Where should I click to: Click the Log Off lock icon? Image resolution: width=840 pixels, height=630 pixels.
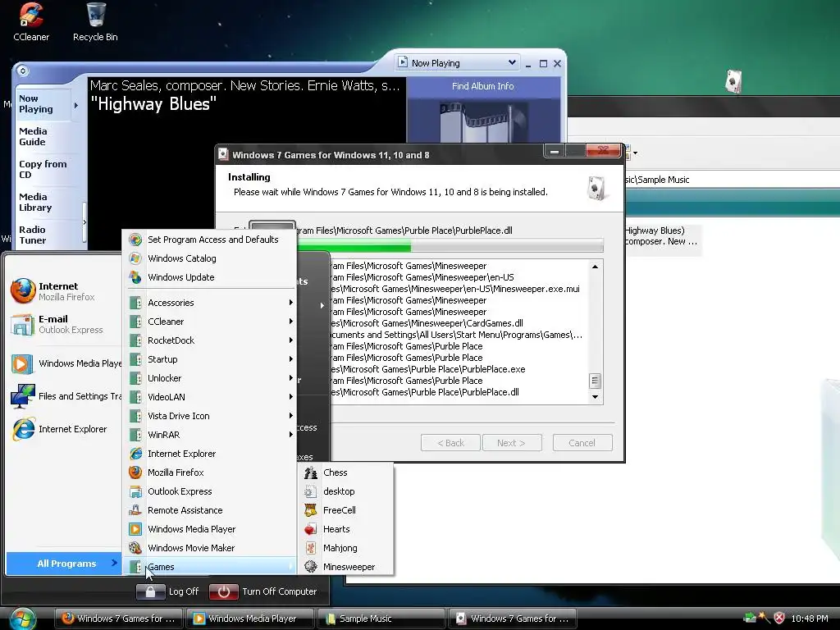click(x=150, y=591)
